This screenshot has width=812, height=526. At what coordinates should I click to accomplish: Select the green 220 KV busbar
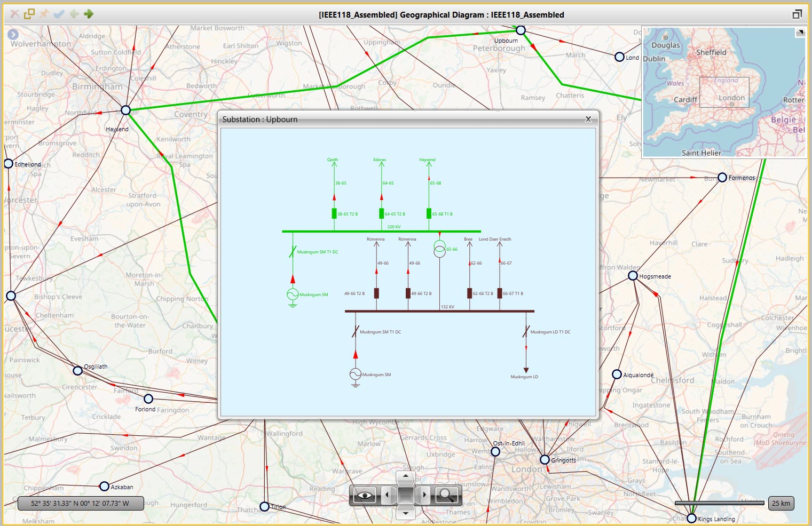(x=381, y=232)
